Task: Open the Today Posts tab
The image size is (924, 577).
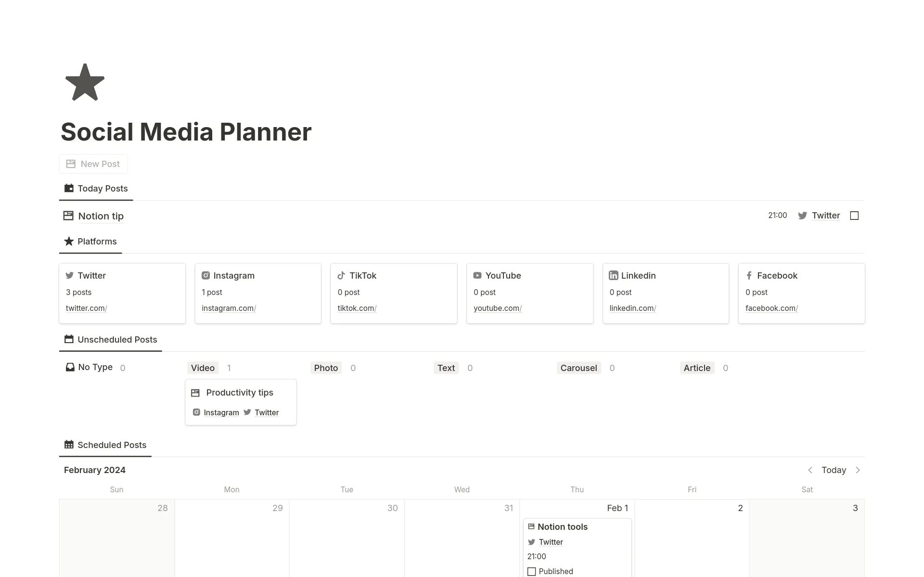Action: click(96, 189)
